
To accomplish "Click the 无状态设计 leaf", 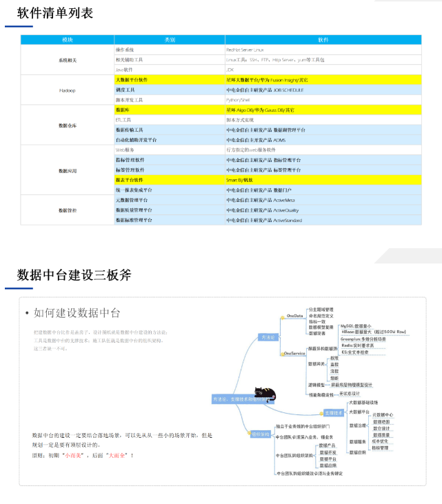I will tap(350, 394).
